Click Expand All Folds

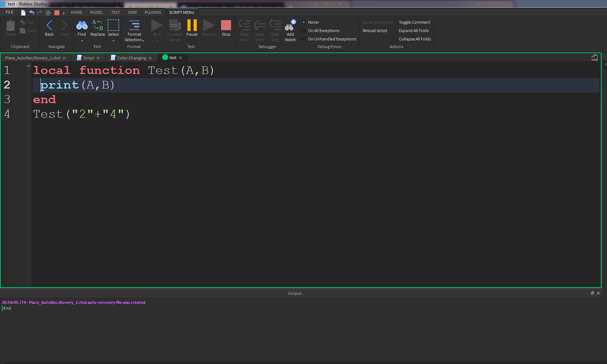(413, 31)
